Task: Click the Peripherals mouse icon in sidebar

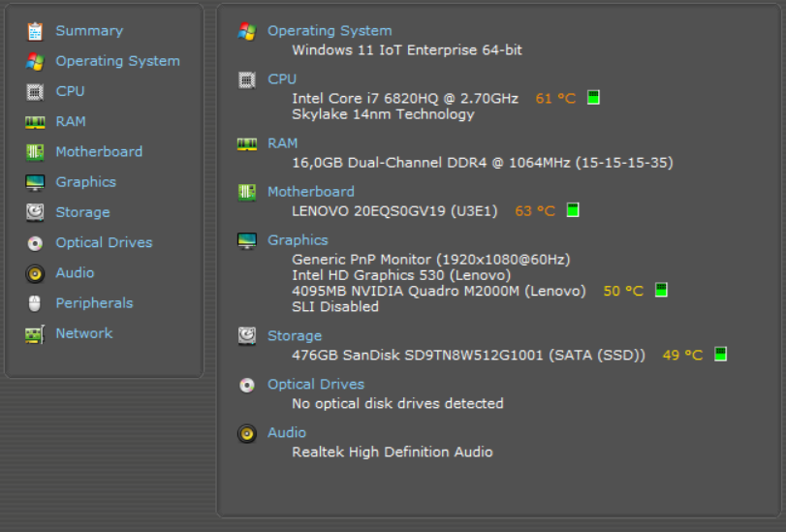Action: click(x=35, y=303)
